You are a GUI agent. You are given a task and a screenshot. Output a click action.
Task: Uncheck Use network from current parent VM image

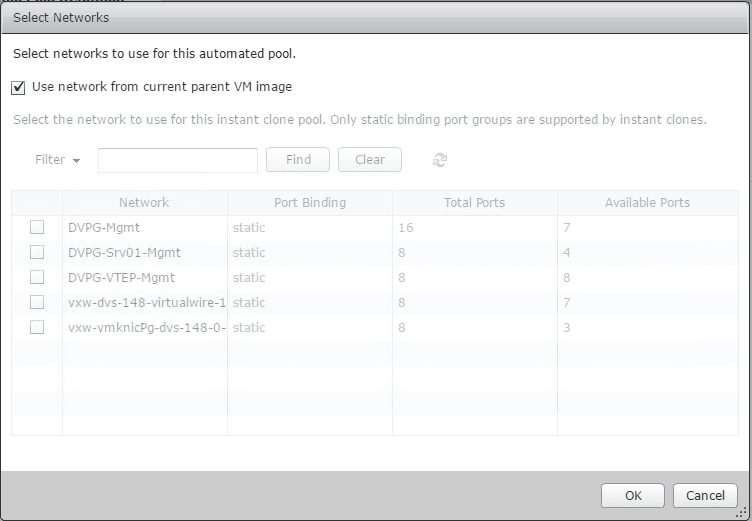pos(18,87)
